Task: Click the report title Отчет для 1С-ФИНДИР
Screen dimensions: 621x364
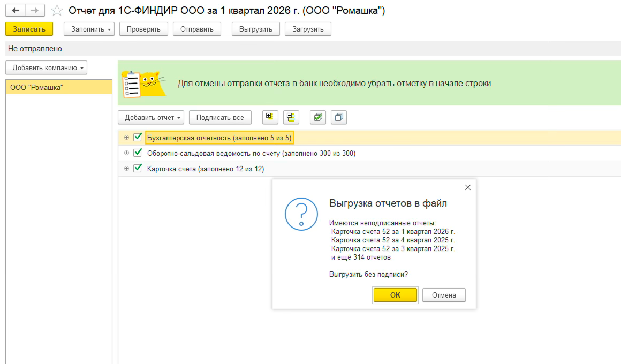Action: [226, 10]
